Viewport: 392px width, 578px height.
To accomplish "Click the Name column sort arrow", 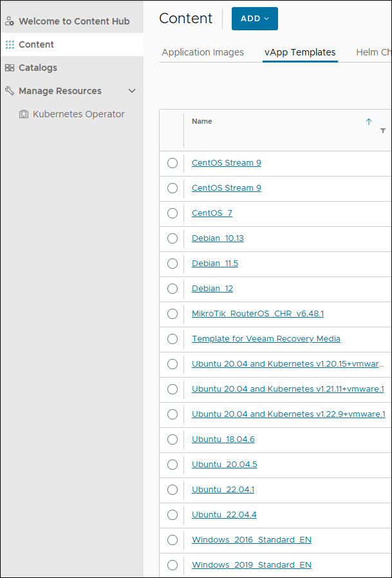I will [369, 121].
